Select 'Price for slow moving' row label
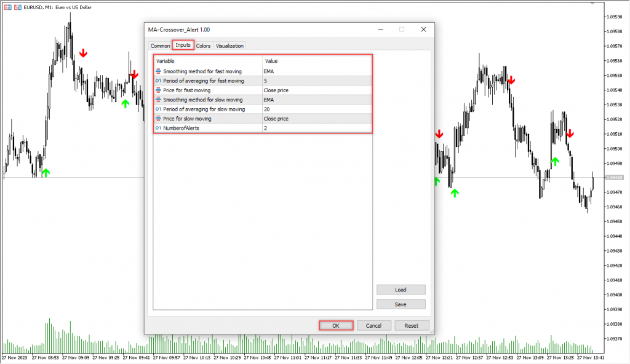Viewport: 630px width, 364px height. pos(187,119)
